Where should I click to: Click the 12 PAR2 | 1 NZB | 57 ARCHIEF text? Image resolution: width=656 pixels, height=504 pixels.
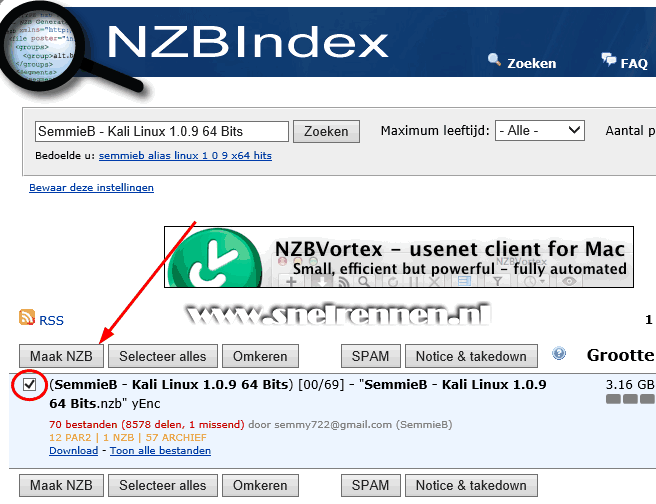128,437
